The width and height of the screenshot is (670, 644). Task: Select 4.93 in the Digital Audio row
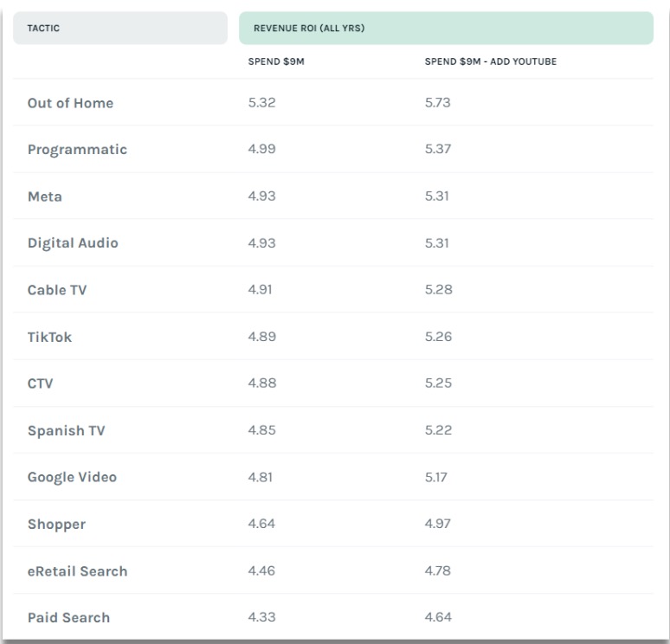(262, 243)
